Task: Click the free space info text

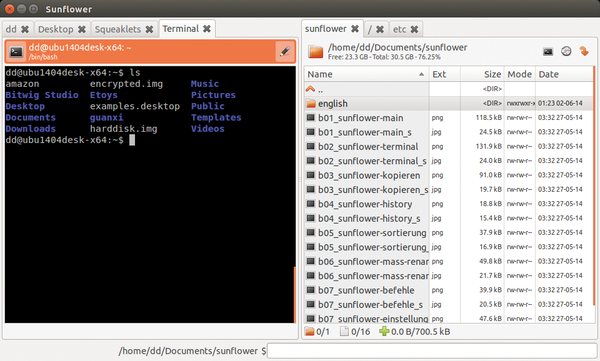Action: point(384,57)
